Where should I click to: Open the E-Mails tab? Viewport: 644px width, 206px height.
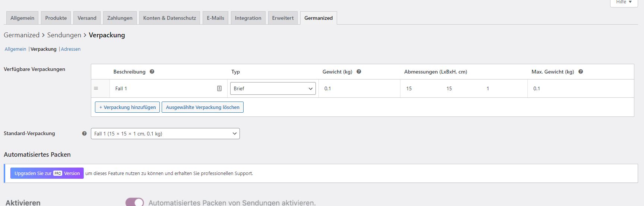216,18
